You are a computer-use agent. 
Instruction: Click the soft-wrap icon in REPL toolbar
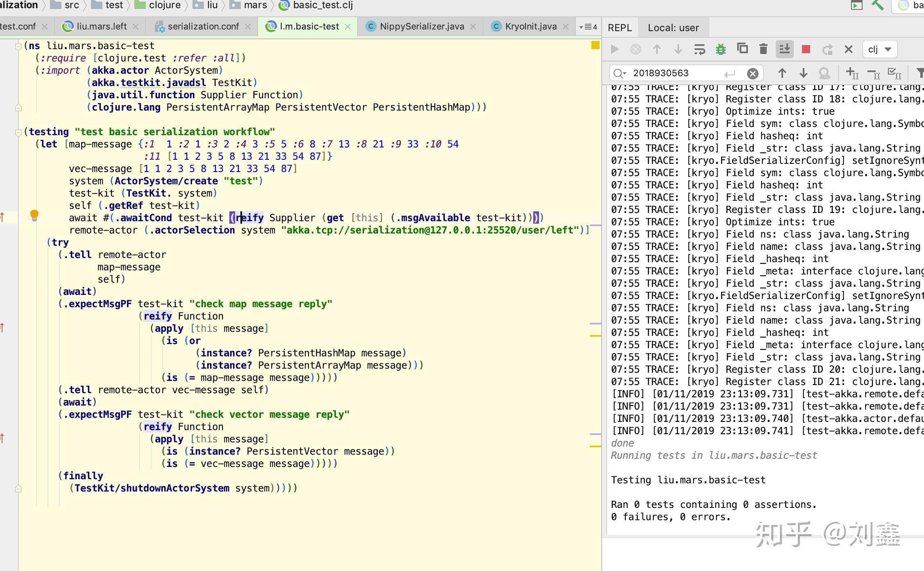click(x=699, y=50)
